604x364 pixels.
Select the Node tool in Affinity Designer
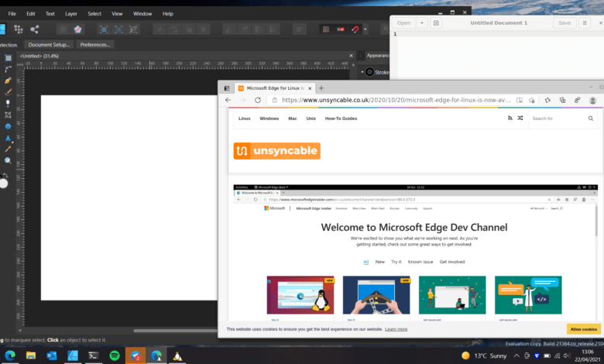[8, 70]
